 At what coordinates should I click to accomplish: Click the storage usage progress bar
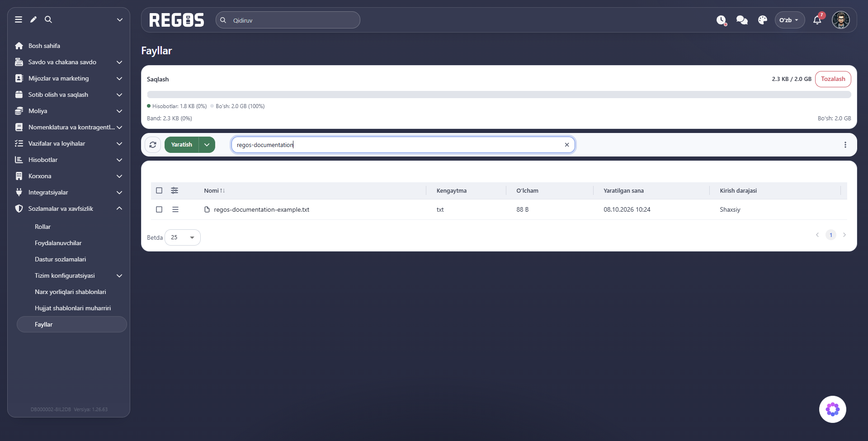[x=499, y=95]
